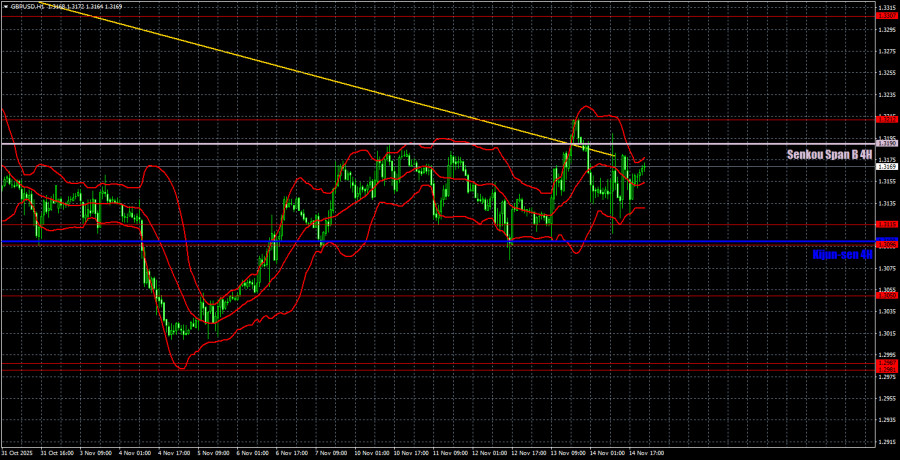The height and width of the screenshot is (460, 900).
Task: Click the 1.3075 price scale value
Action: pyautogui.click(x=885, y=268)
